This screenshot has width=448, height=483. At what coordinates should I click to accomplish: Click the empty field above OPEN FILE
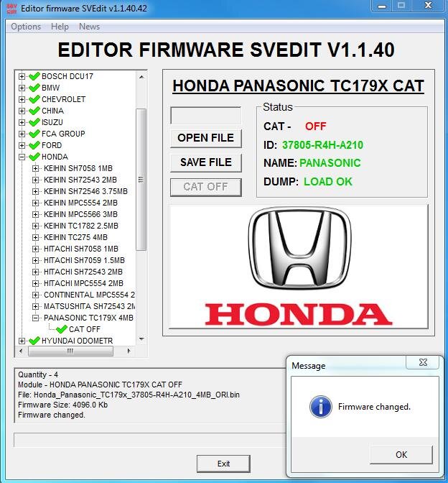[206, 116]
